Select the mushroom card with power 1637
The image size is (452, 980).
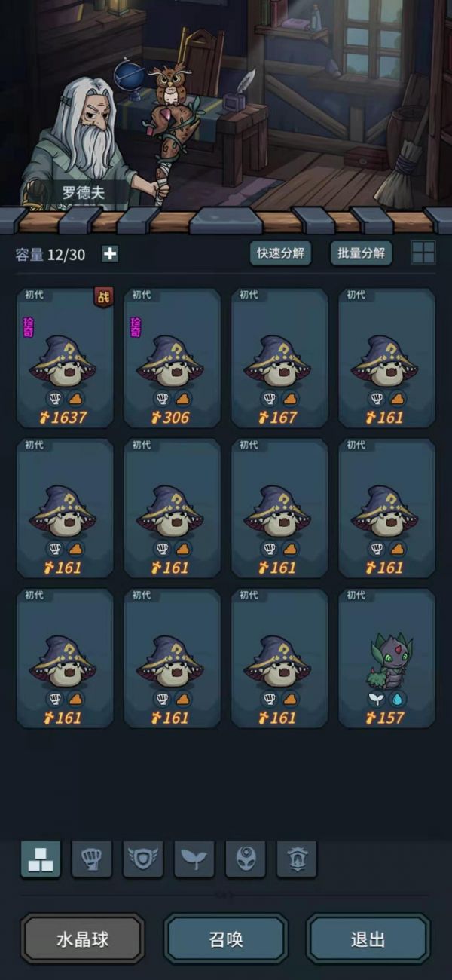(x=65, y=358)
